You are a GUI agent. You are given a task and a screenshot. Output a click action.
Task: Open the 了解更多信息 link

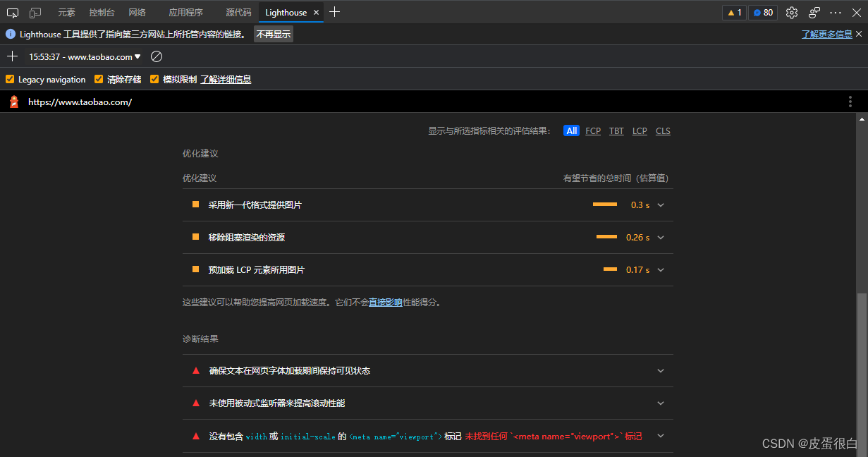click(x=827, y=34)
